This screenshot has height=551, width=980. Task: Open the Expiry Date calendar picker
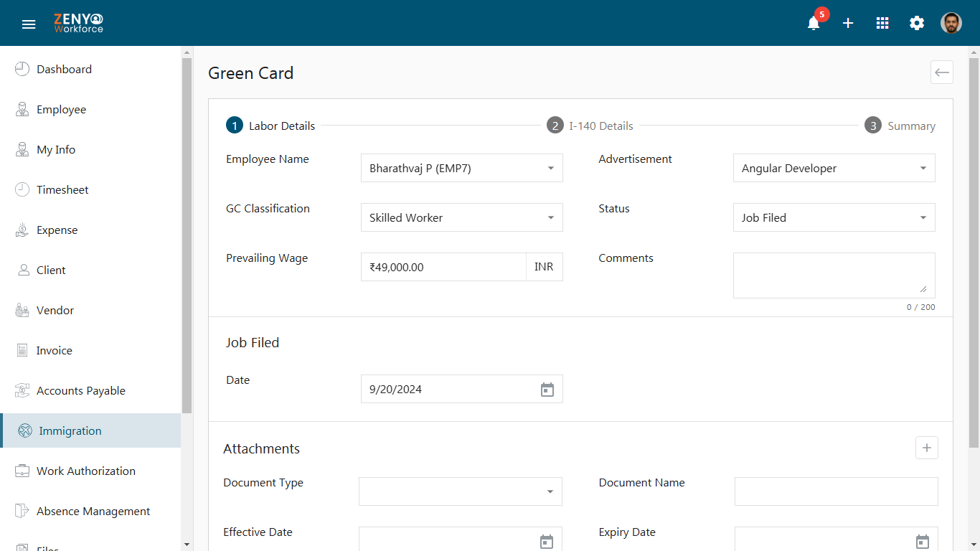(x=923, y=542)
